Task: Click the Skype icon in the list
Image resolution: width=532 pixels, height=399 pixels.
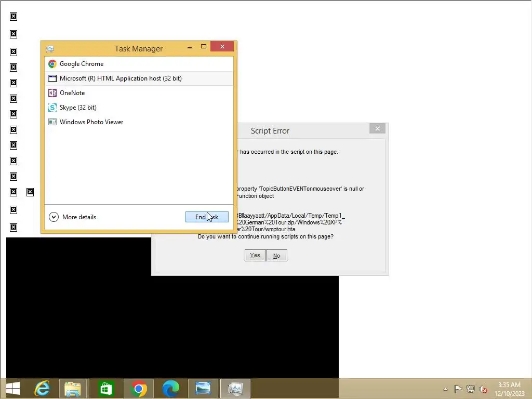Action: 52,108
